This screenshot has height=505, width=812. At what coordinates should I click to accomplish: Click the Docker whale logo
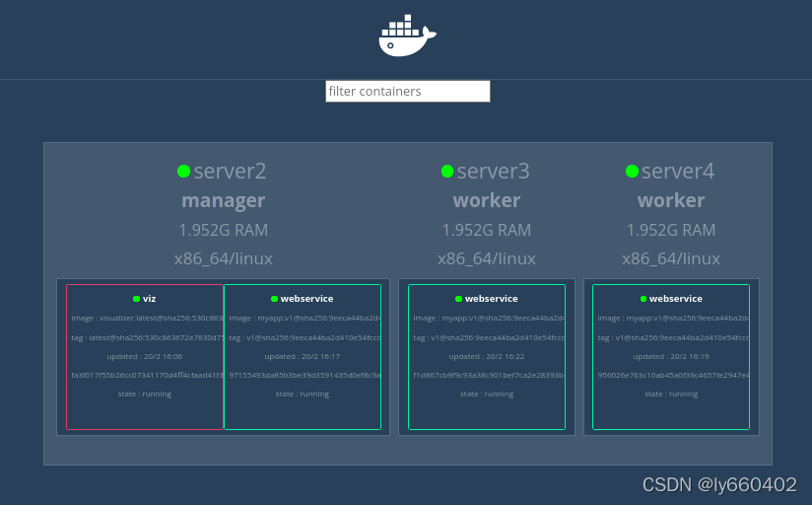pos(408,36)
